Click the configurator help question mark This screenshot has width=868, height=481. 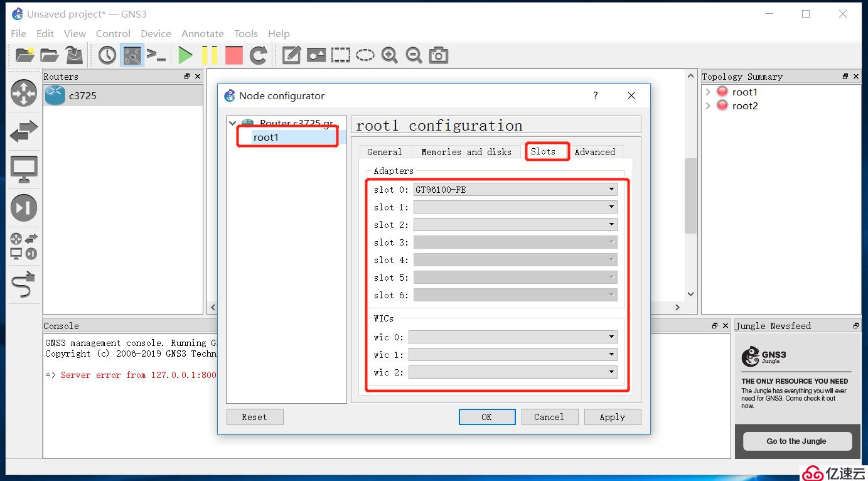pos(596,95)
